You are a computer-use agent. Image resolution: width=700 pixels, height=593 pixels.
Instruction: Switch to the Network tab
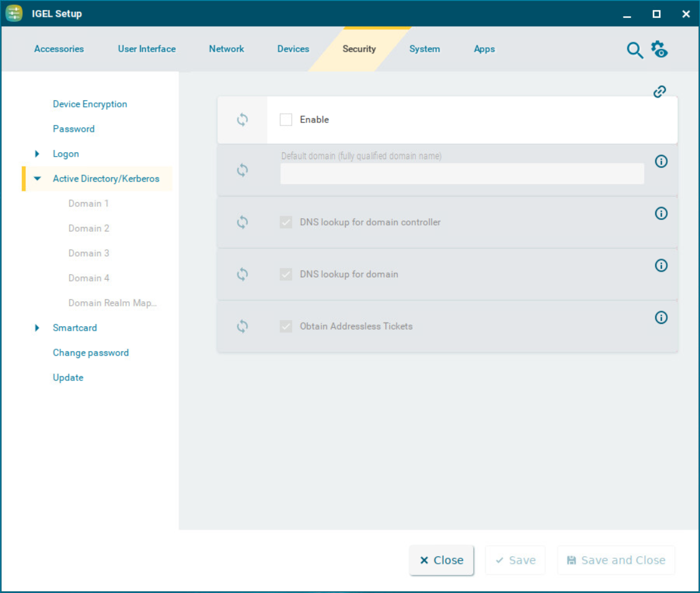click(226, 49)
